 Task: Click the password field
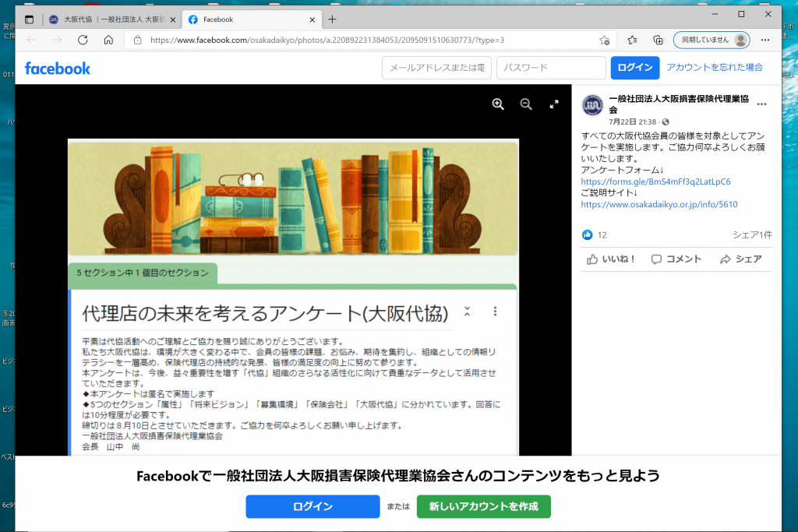coord(551,68)
